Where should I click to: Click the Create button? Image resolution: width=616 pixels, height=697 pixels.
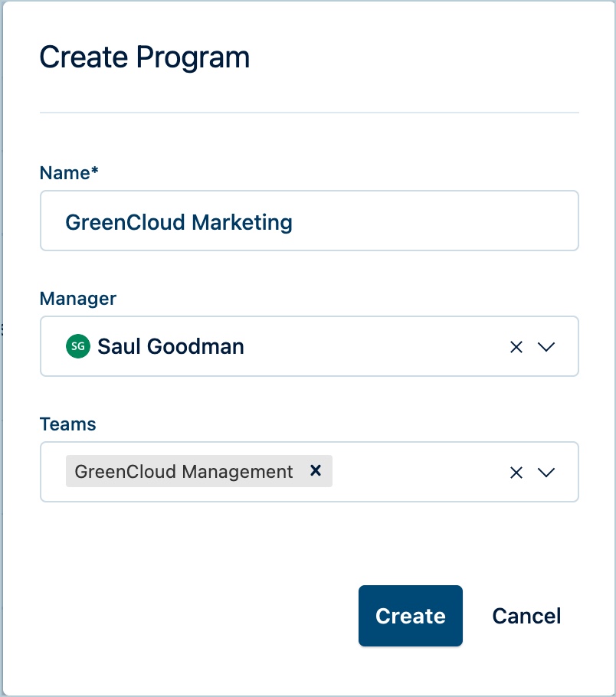tap(410, 616)
